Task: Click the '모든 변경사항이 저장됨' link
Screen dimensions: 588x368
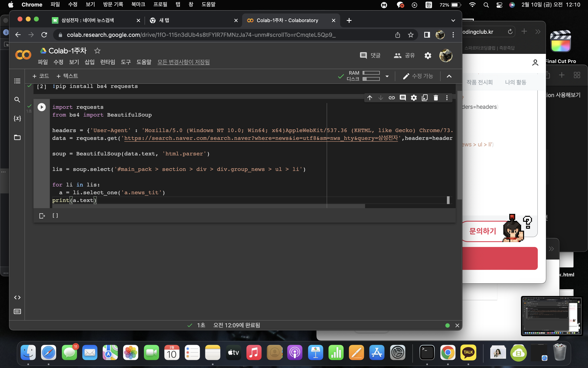Action: click(184, 62)
